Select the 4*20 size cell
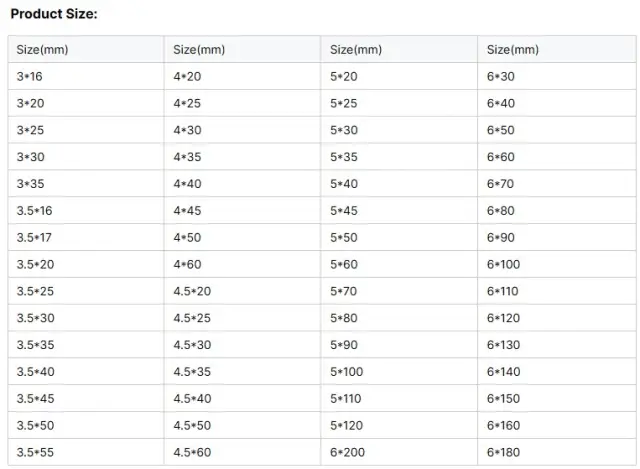640x469 pixels. coord(242,76)
